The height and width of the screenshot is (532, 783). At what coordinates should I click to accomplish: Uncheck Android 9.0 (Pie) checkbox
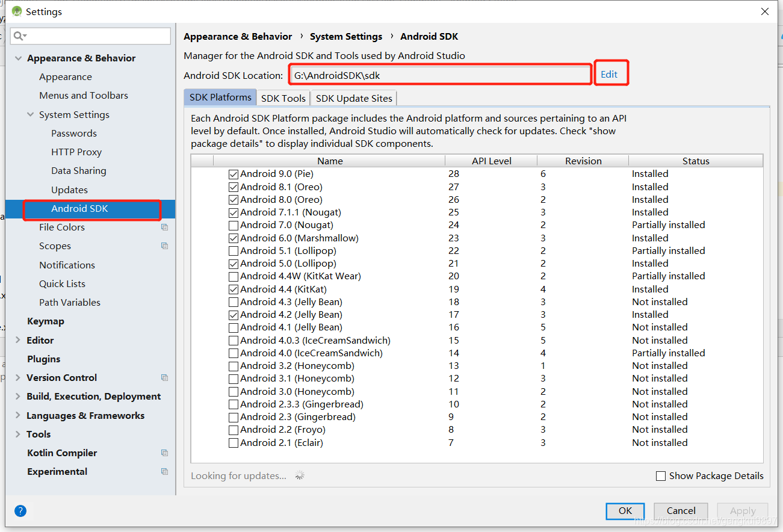point(234,174)
